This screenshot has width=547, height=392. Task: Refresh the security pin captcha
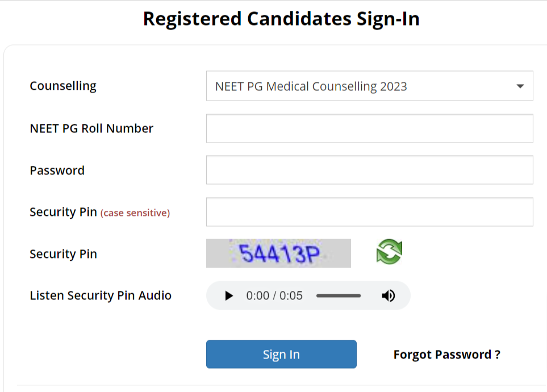(x=389, y=252)
